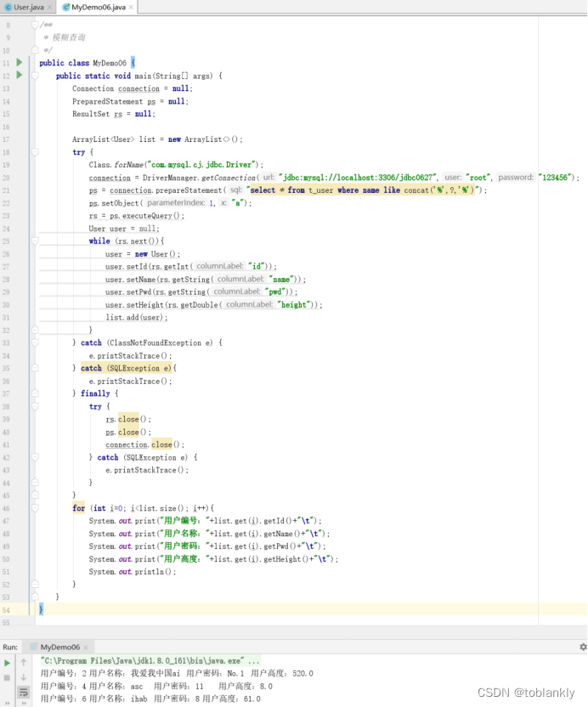
Task: Stop the running process with the gray square
Action: [7, 677]
